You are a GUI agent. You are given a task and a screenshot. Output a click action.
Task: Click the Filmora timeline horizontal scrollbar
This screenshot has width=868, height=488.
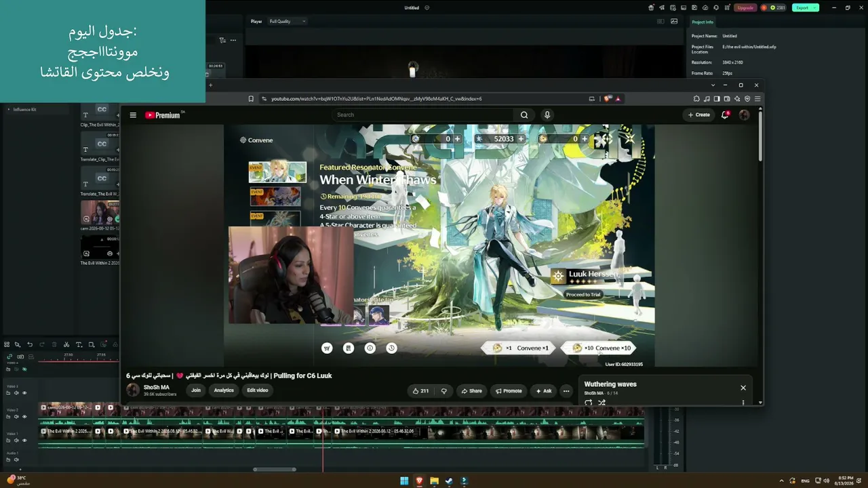(x=275, y=469)
